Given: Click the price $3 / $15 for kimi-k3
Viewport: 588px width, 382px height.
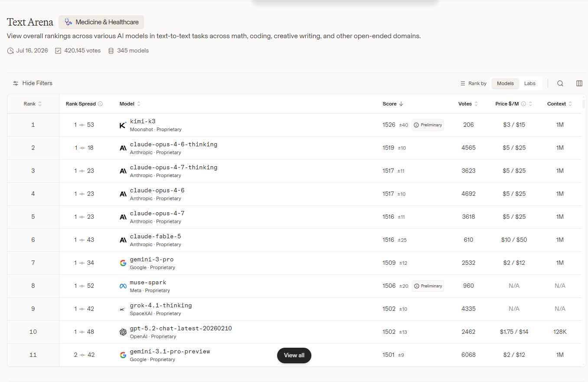Looking at the screenshot, I should coord(514,125).
